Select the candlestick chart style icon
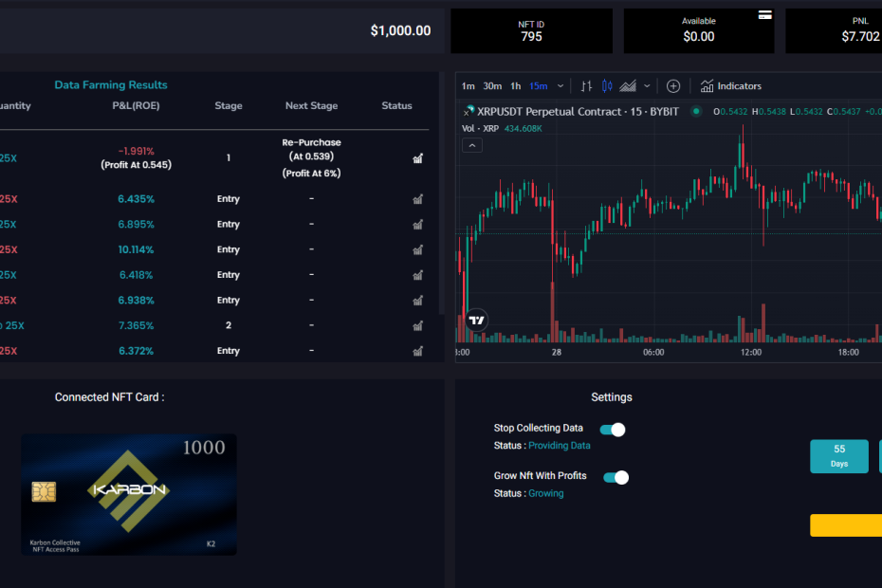The image size is (882, 588). (607, 85)
